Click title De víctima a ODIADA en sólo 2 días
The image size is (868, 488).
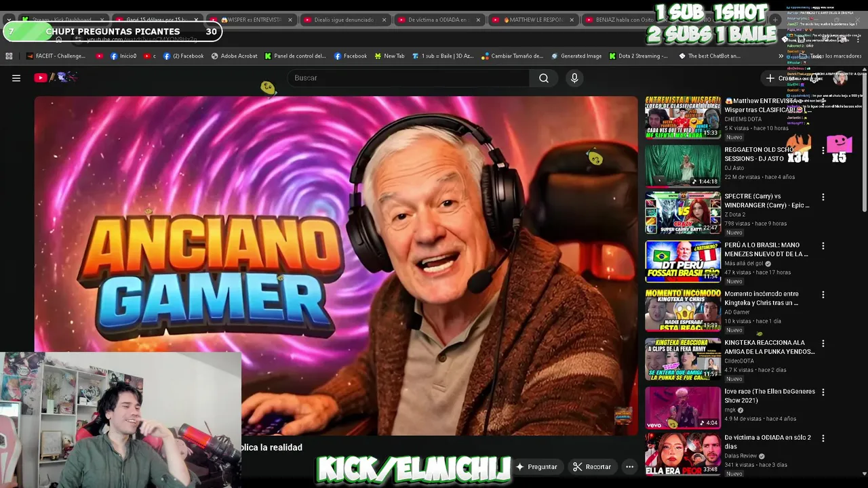(x=768, y=442)
